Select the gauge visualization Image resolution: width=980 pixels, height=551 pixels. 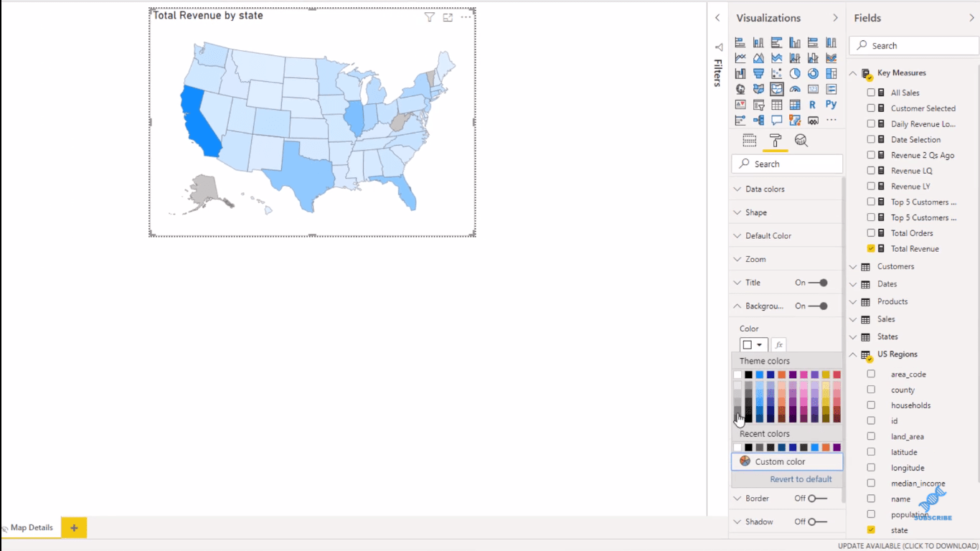pyautogui.click(x=795, y=89)
